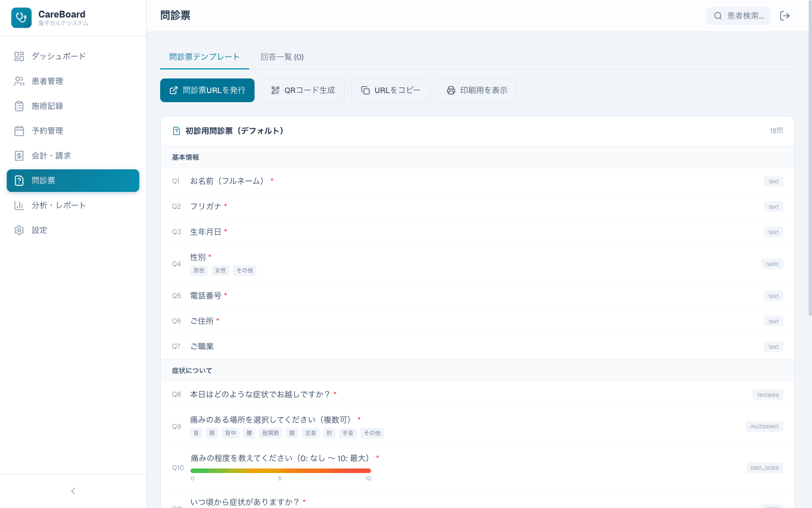Screen dimensions: 812x508
Task: Select その他 for Q4 性別
Action: (244, 270)
